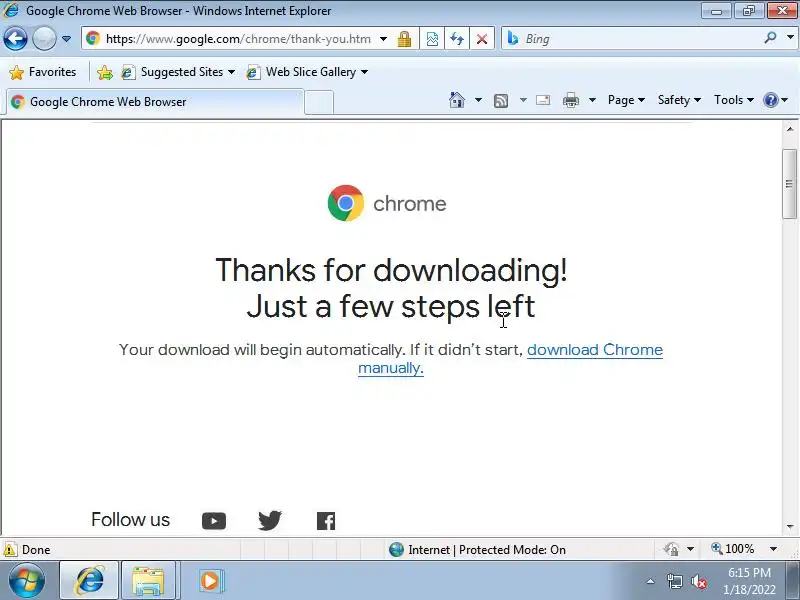The image size is (800, 600).
Task: Toggle the Compatibility View icon
Action: [432, 39]
